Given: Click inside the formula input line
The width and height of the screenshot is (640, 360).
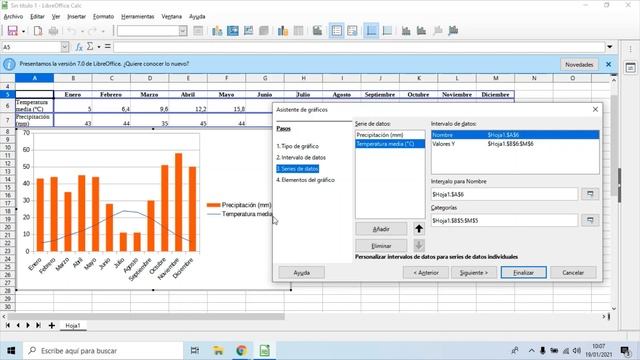Looking at the screenshot, I should [x=359, y=47].
